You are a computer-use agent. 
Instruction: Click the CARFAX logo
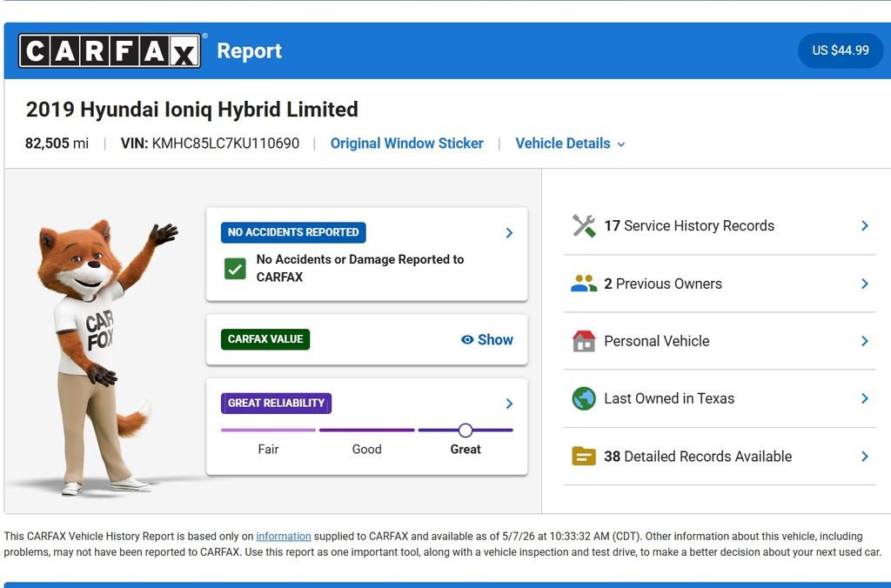[109, 50]
